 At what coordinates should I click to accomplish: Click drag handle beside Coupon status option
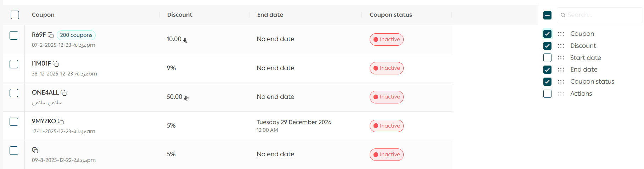(x=561, y=81)
